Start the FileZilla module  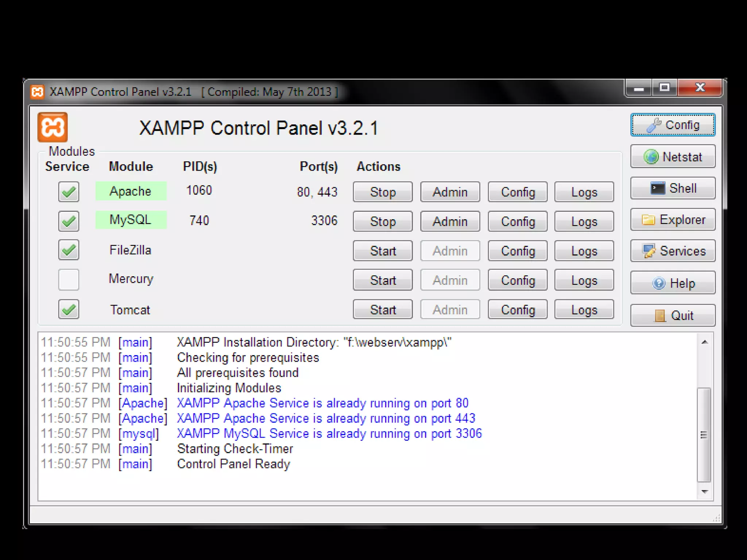383,251
